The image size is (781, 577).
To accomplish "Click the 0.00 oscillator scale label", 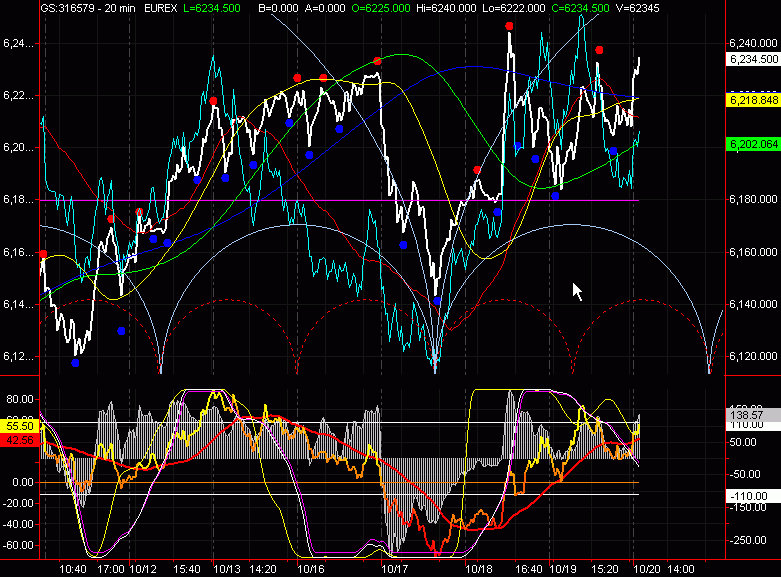I will tap(23, 482).
